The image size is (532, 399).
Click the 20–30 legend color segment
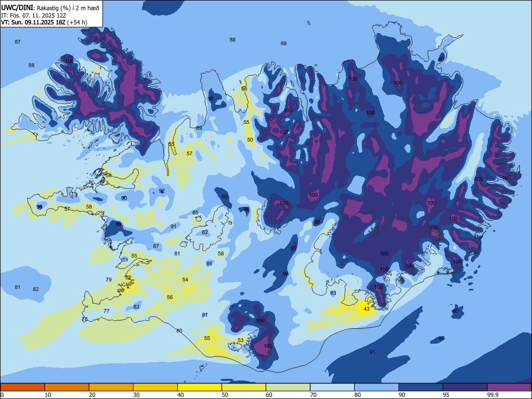click(111, 387)
